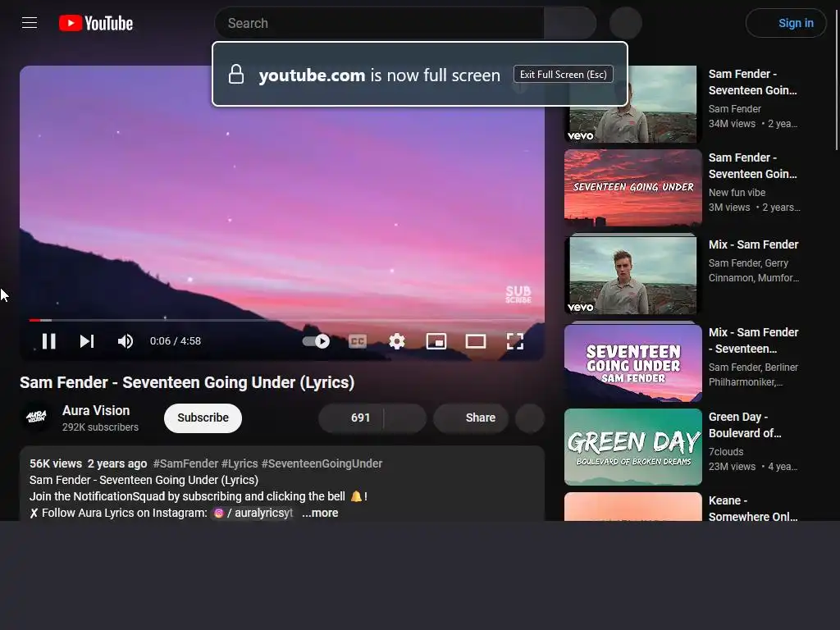840x630 pixels.
Task: Click the Search input field
Action: tap(379, 23)
